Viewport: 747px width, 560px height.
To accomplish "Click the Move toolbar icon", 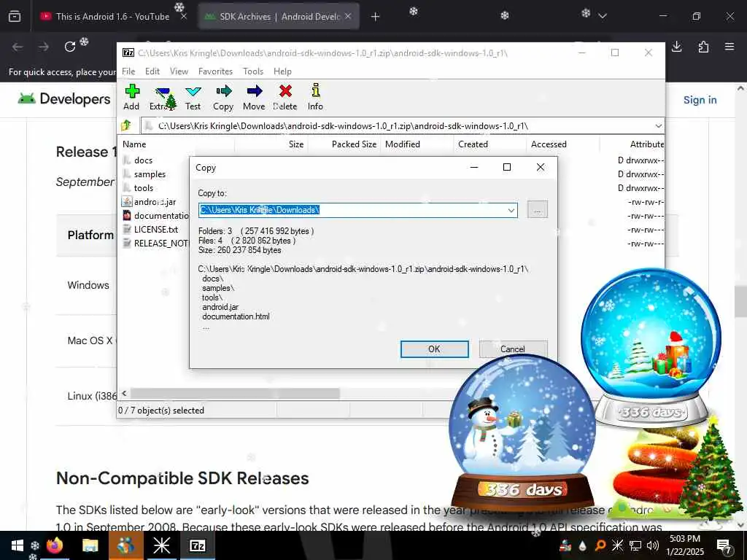I will pos(255,91).
